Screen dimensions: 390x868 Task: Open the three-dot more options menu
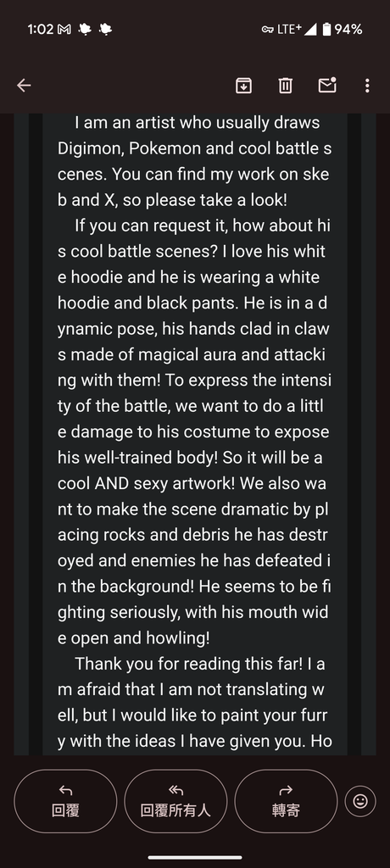pos(367,86)
